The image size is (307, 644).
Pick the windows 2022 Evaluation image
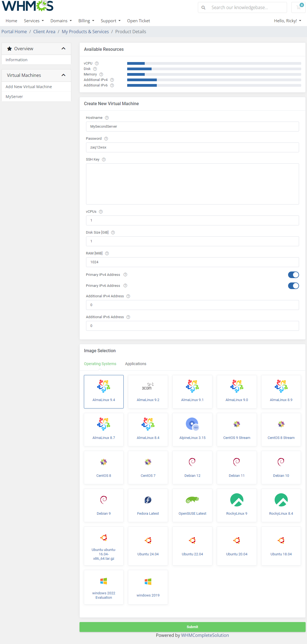[104, 587]
